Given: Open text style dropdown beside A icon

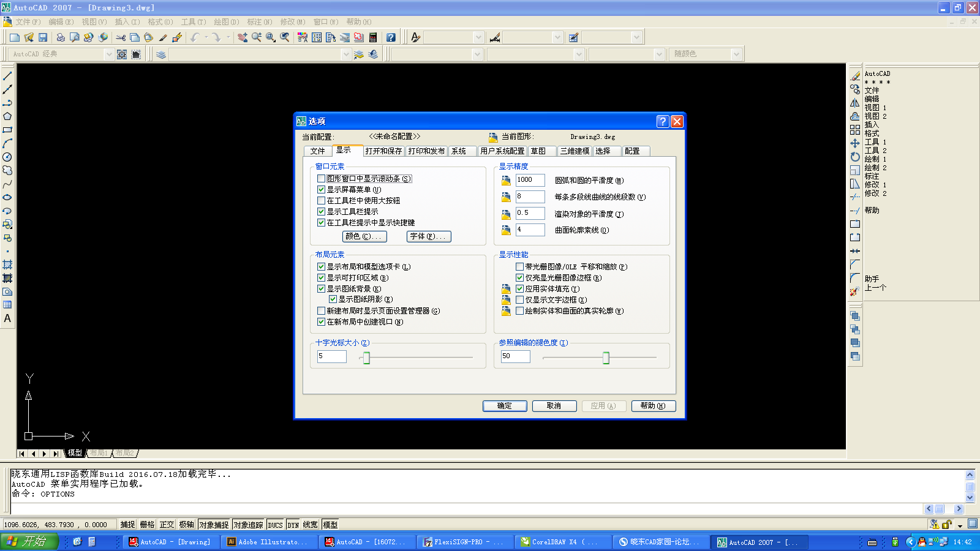Looking at the screenshot, I should [479, 37].
